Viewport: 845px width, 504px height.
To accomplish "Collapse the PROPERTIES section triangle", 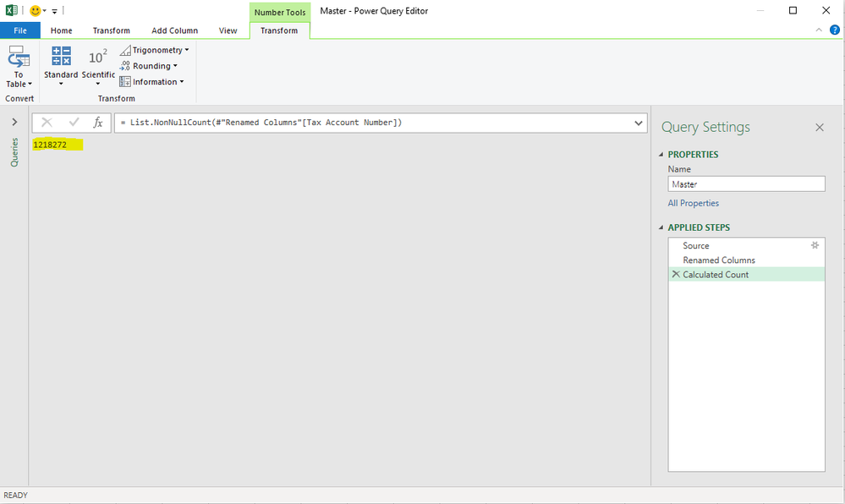I will [661, 154].
